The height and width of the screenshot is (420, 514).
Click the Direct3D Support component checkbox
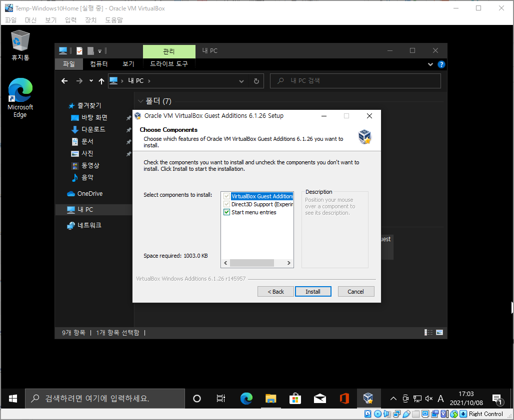click(x=226, y=204)
